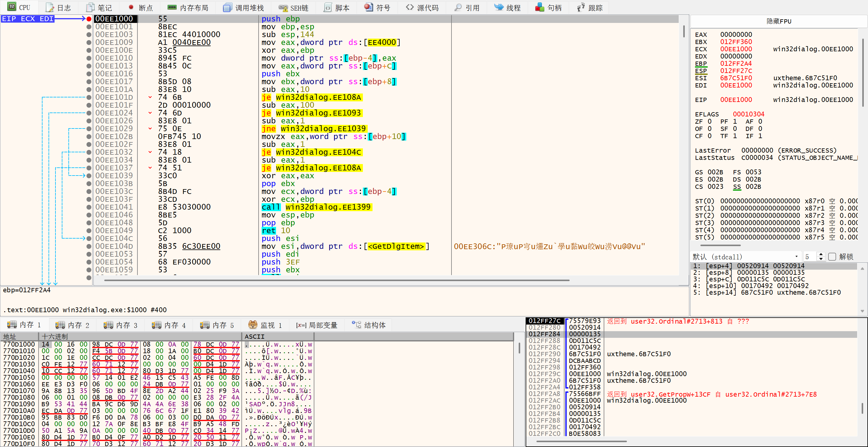This screenshot has height=447, width=868.
Task: Open the 调用堆栈 call stack icon
Action: pyautogui.click(x=228, y=8)
